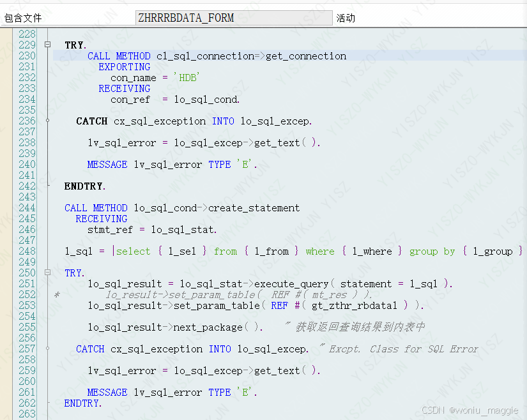Click stmt_ref on line 246
The height and width of the screenshot is (420, 527).
click(x=111, y=230)
